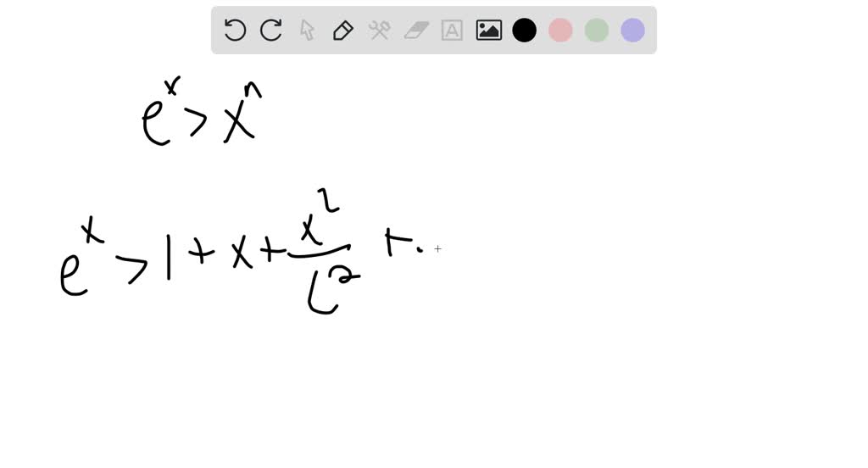The width and height of the screenshot is (868, 468).
Task: Open the tools settings icon
Action: click(x=379, y=30)
